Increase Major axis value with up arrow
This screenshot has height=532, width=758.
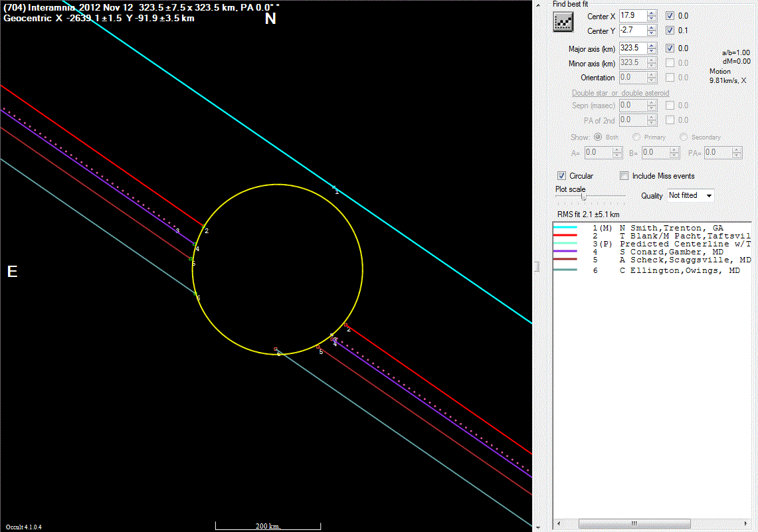(x=652, y=45)
